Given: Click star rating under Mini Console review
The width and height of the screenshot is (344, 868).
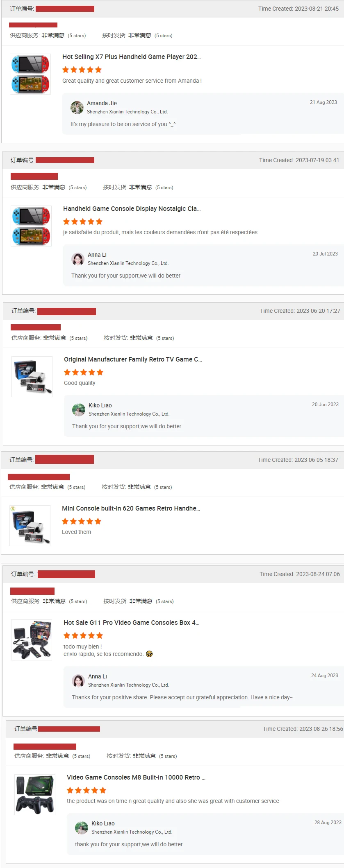Looking at the screenshot, I should pyautogui.click(x=82, y=521).
